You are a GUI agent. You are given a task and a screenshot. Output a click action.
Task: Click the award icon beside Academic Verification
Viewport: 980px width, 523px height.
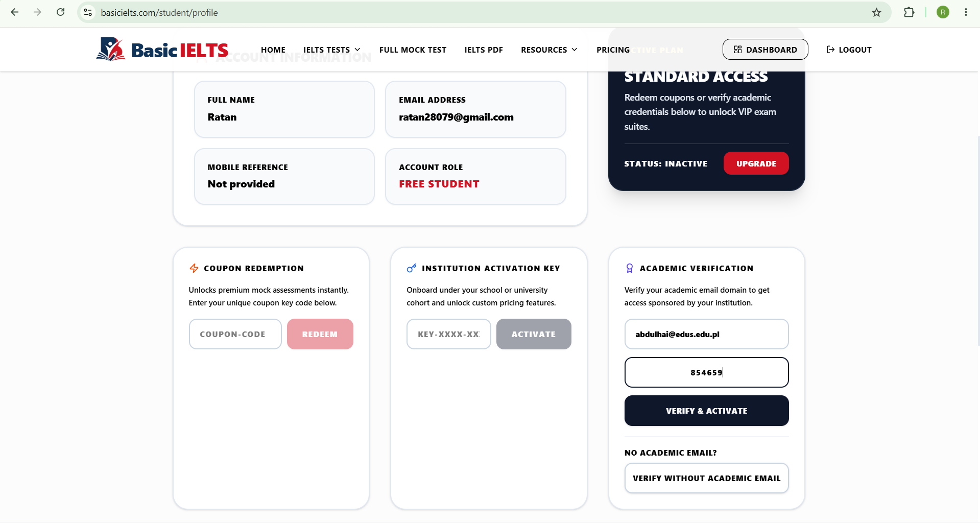pos(630,268)
